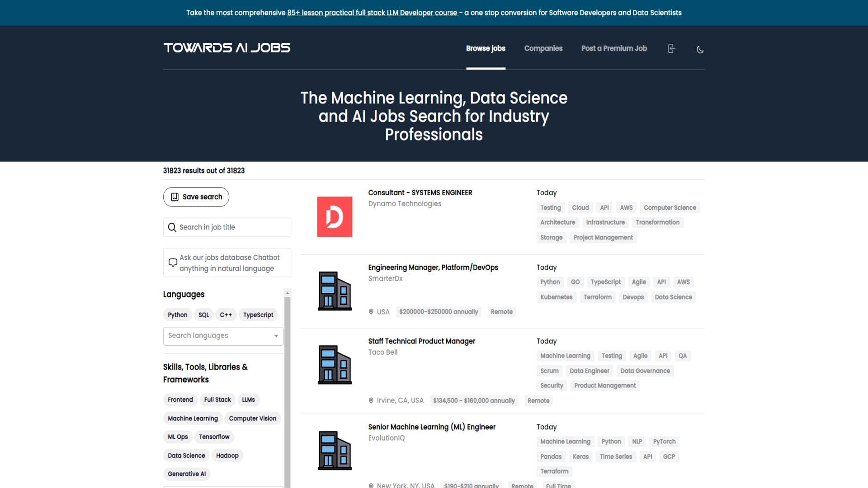Viewport: 868px width, 488px height.
Task: Open Post a Premium Job tab
Action: (614, 48)
